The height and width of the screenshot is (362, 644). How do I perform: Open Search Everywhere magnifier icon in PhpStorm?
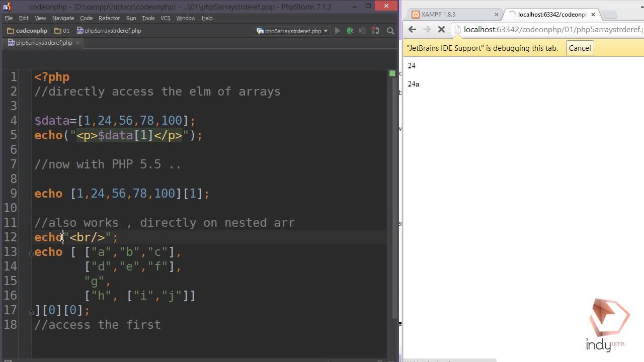pyautogui.click(x=390, y=31)
